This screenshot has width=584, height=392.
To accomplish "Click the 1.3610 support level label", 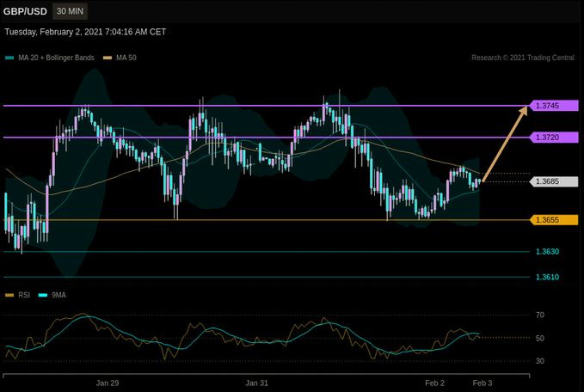I will click(547, 277).
